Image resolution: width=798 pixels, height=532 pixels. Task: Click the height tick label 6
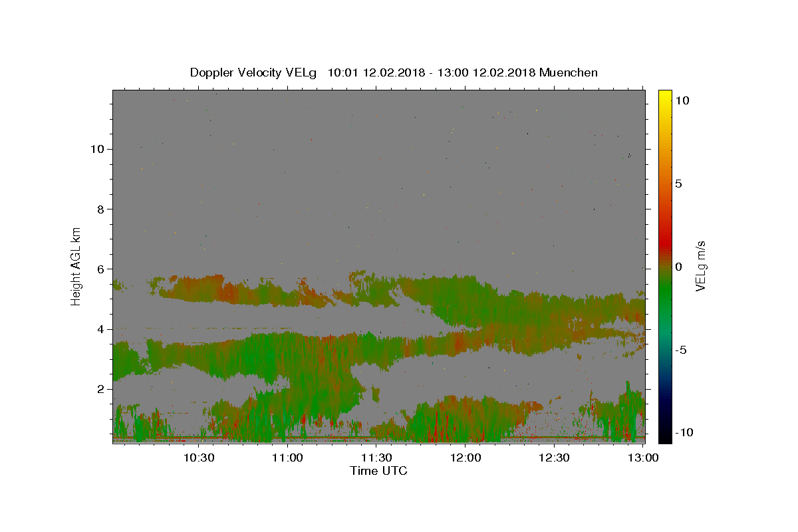(100, 269)
